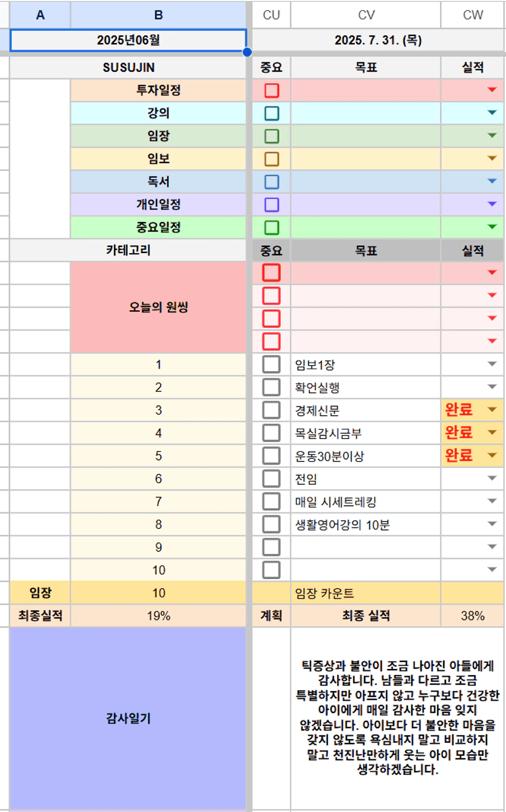Click the blue selection fill handle dot
The width and height of the screenshot is (506, 812).
(x=247, y=52)
